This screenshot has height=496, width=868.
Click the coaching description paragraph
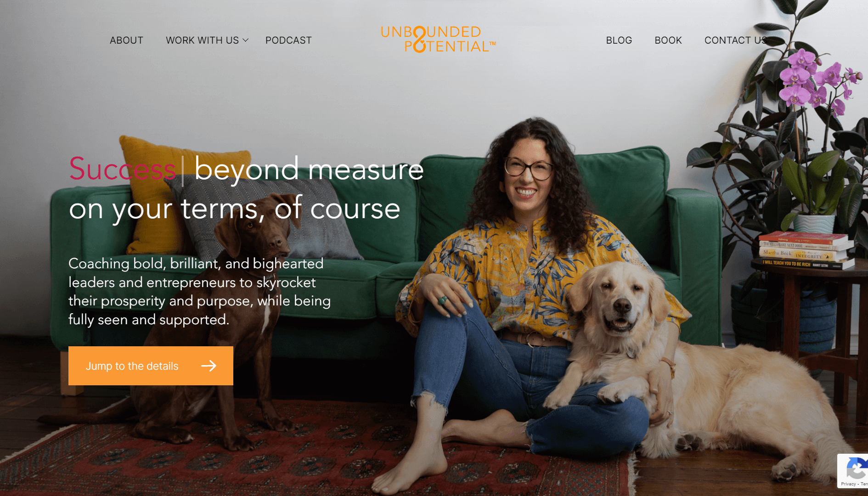point(199,292)
